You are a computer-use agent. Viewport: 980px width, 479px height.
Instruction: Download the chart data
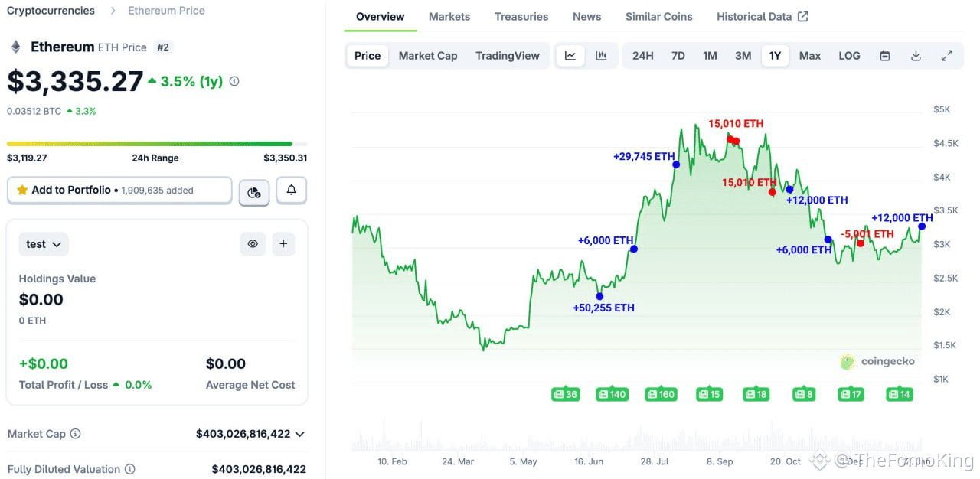pos(916,56)
